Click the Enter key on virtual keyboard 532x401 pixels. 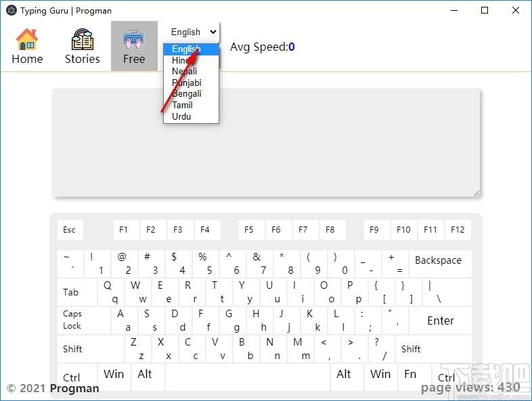point(440,321)
